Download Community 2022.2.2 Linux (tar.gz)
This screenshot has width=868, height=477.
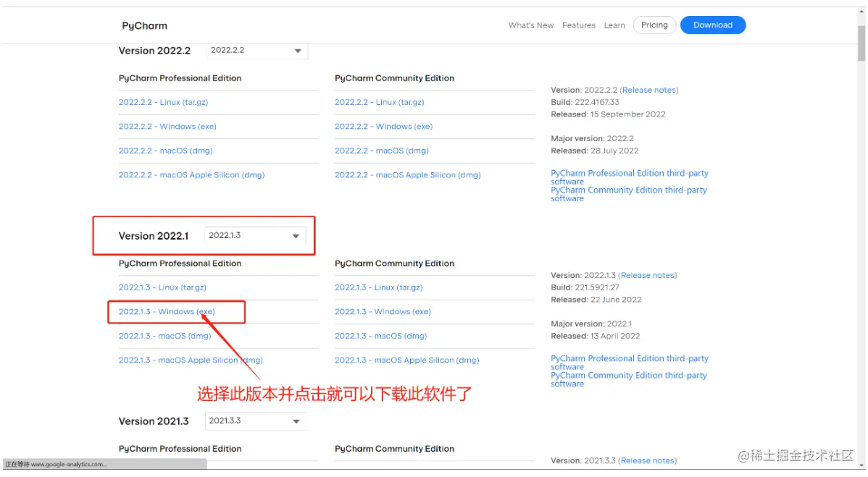coord(379,102)
